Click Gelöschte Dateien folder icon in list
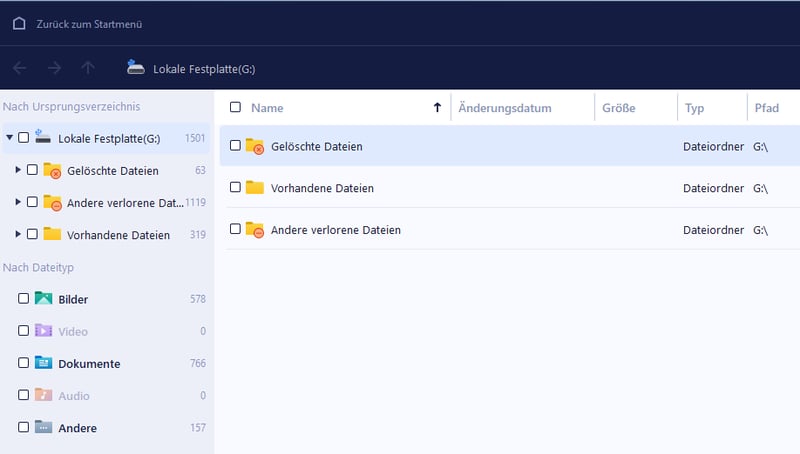The width and height of the screenshot is (800, 454). tap(255, 146)
